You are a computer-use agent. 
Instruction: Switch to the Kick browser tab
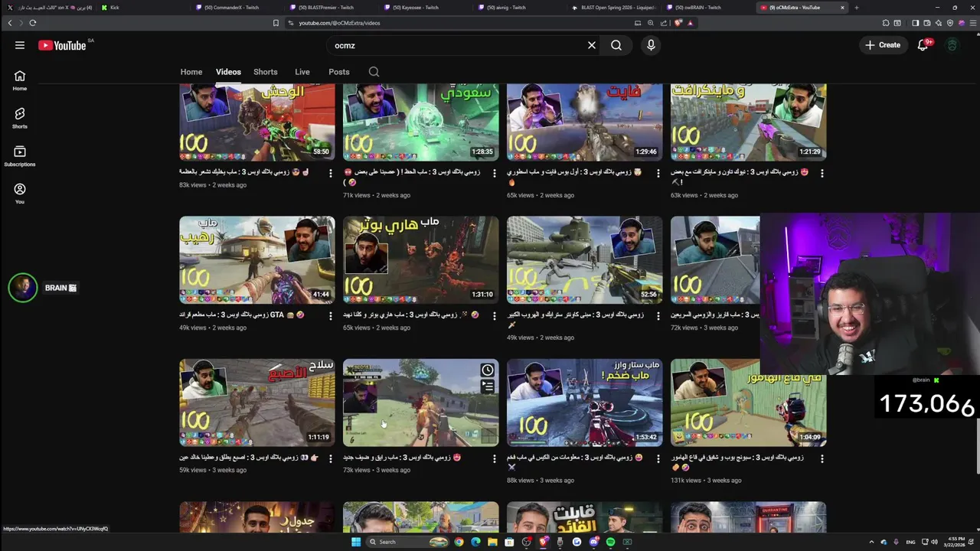coord(142,8)
